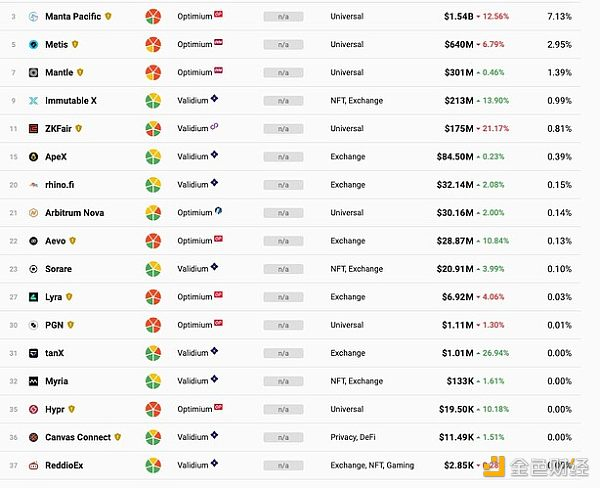Click the n/a stage badge for Mantle
This screenshot has width=600, height=488.
coord(283,73)
